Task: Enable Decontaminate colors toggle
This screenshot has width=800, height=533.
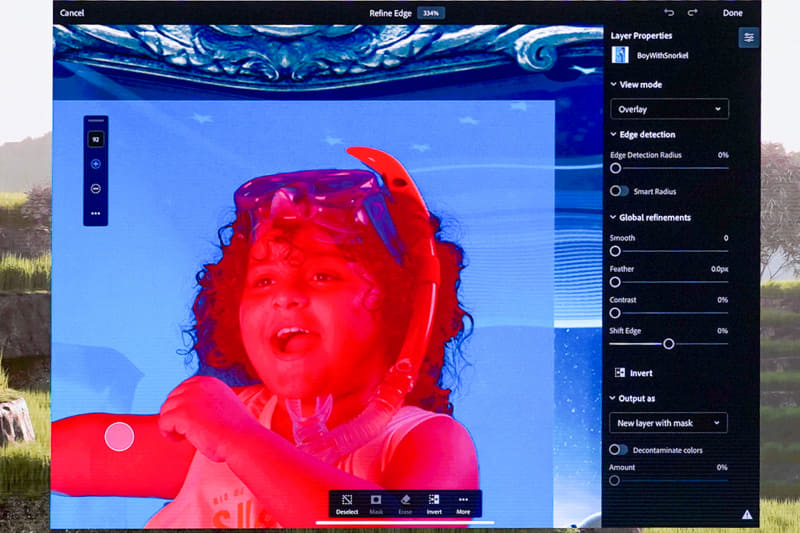Action: point(618,450)
